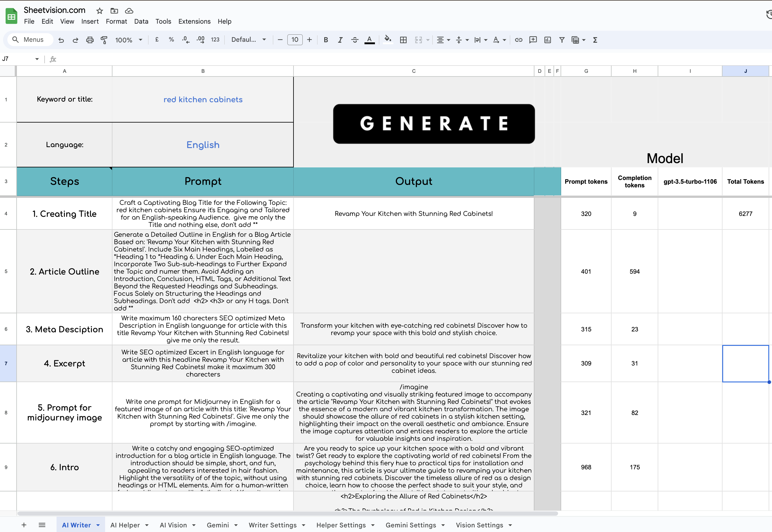Open the Extensions menu
Viewport: 772px width, 532px height.
194,21
